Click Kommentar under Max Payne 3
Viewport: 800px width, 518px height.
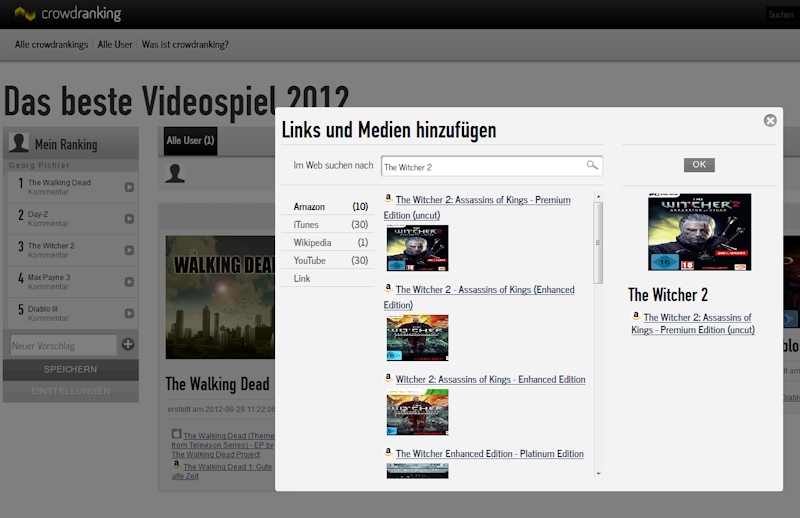point(48,287)
